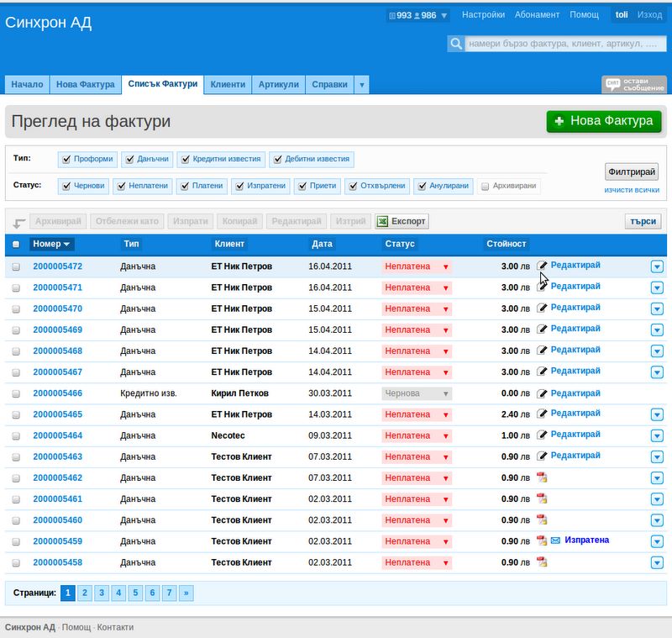This screenshot has height=638, width=672.
Task: Toggle the Проформи type checkbox
Action: coord(65,160)
